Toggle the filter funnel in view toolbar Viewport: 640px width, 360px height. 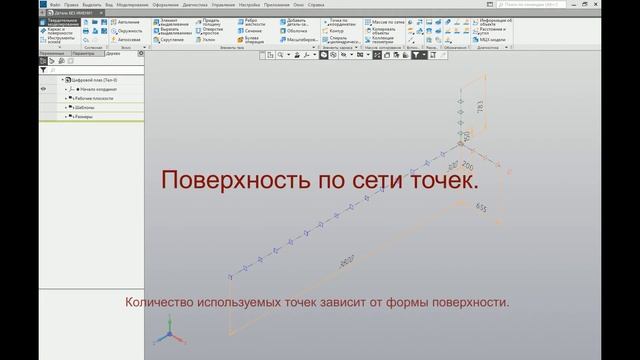(x=416, y=55)
